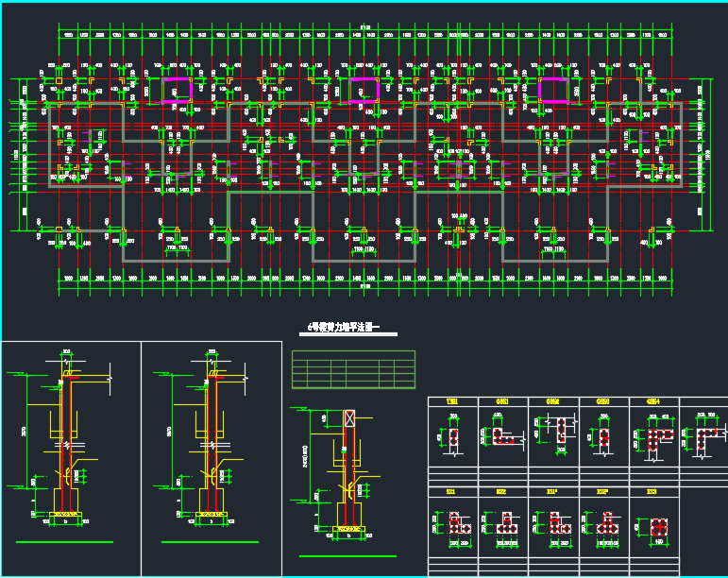Select the leftmost framed wall section detail
Viewport: 728px width, 578px height.
click(71, 460)
